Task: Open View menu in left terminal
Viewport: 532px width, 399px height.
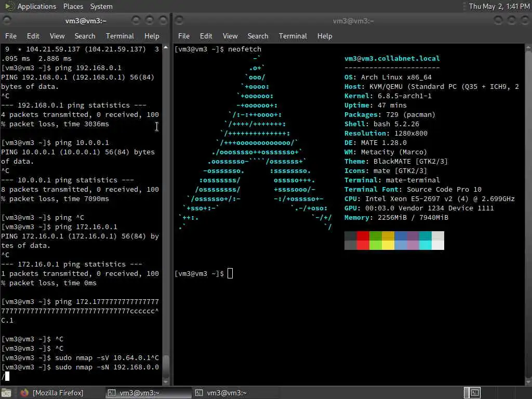Action: [57, 36]
